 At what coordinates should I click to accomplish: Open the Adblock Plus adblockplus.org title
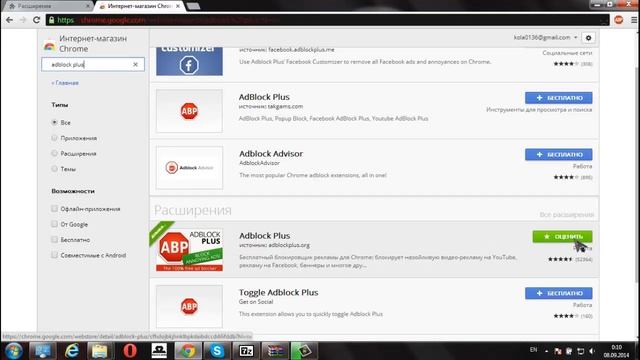pyautogui.click(x=264, y=236)
